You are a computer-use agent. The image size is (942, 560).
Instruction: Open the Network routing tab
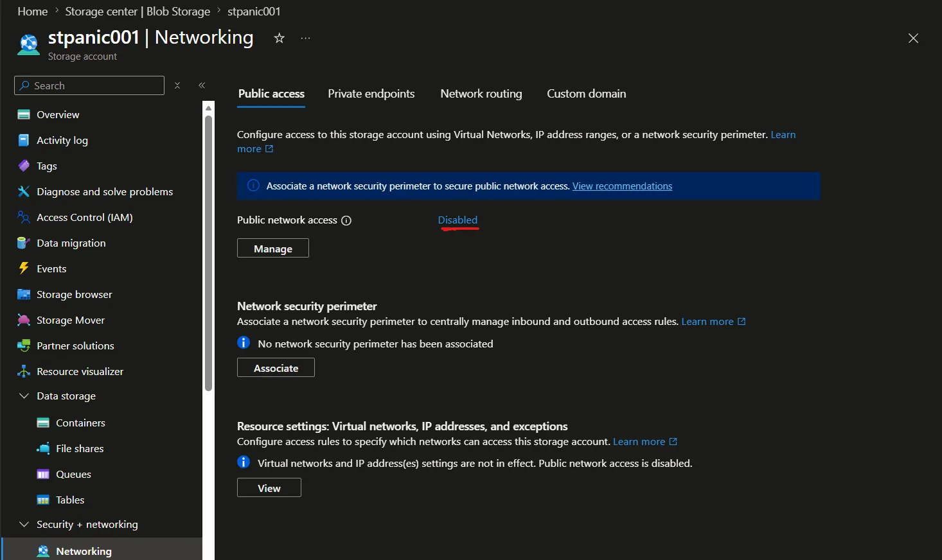481,94
